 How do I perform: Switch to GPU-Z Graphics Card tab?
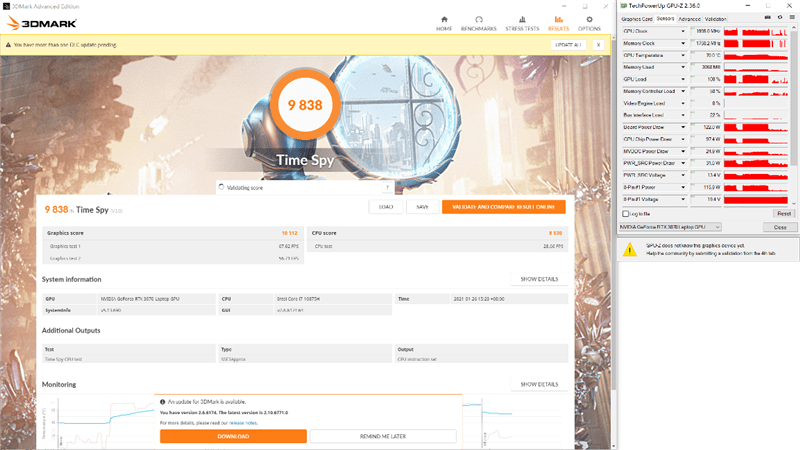coord(637,19)
